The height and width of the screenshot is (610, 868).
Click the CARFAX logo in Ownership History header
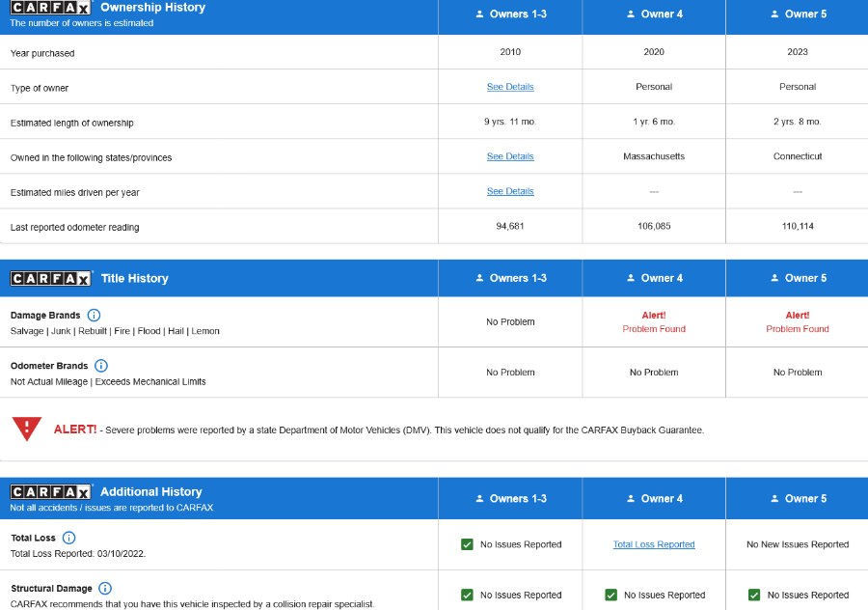pos(50,8)
